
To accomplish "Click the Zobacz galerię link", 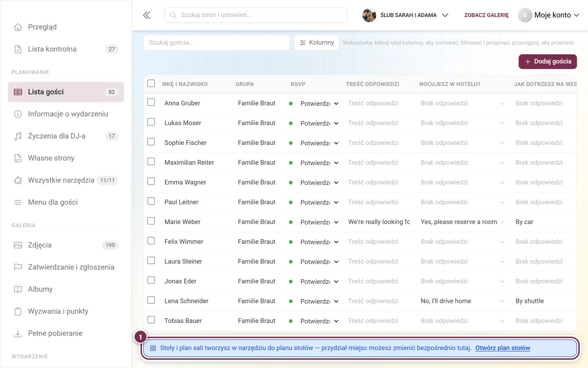I will coord(486,15).
